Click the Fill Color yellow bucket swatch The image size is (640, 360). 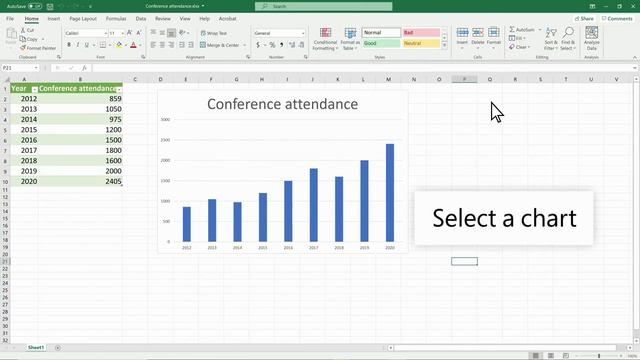(x=119, y=45)
